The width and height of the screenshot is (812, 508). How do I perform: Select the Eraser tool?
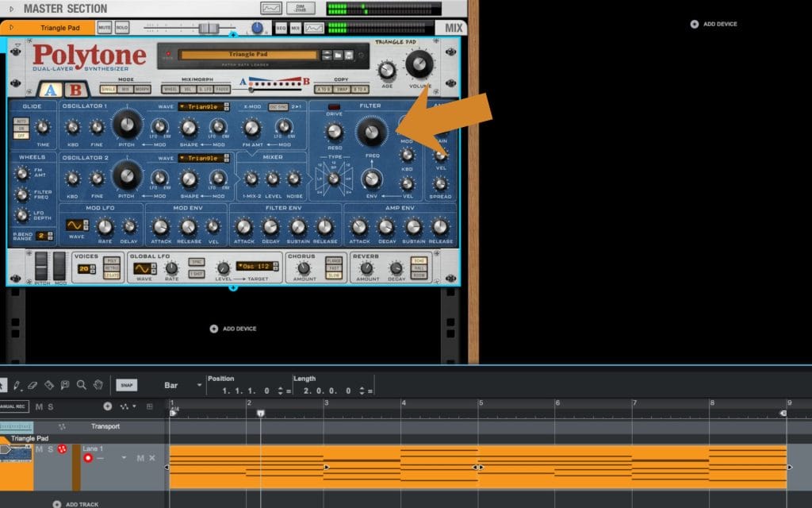(x=33, y=385)
